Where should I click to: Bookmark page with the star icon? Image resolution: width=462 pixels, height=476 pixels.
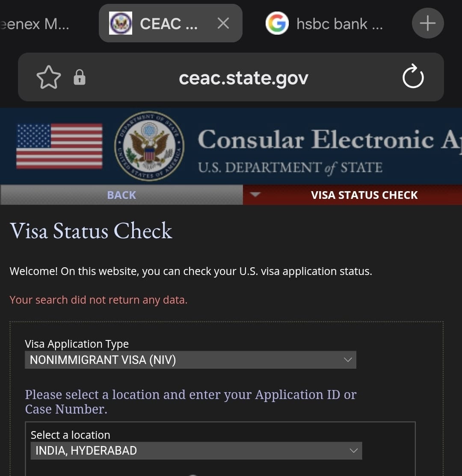49,77
